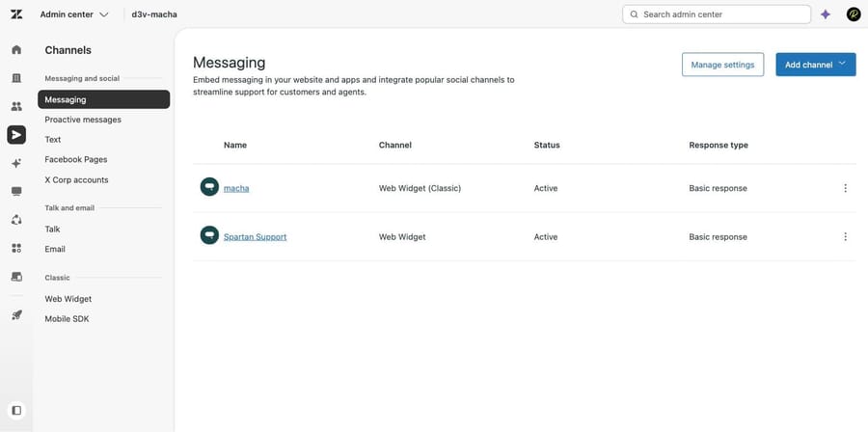Click Web Widget (Classic) cell

pyautogui.click(x=420, y=188)
